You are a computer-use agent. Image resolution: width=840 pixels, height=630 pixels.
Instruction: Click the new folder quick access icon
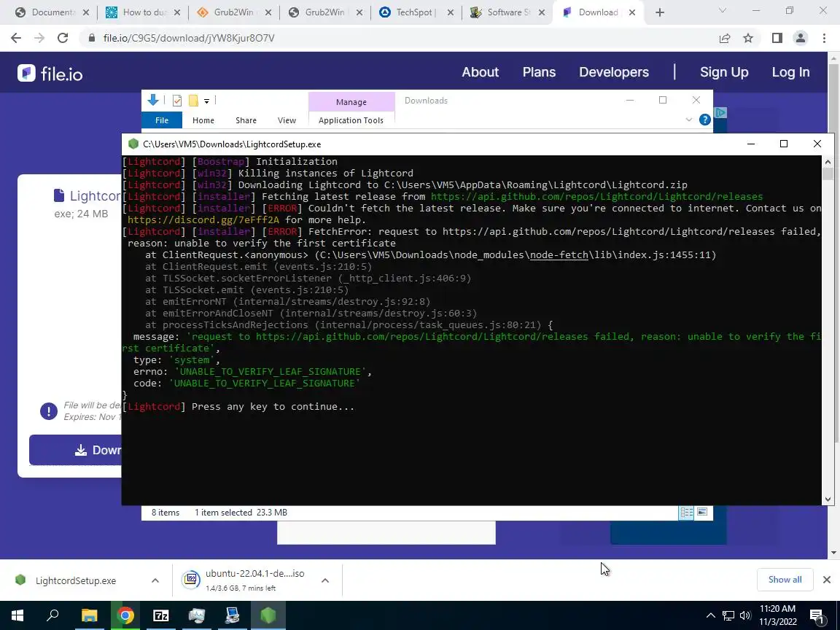[x=193, y=100]
